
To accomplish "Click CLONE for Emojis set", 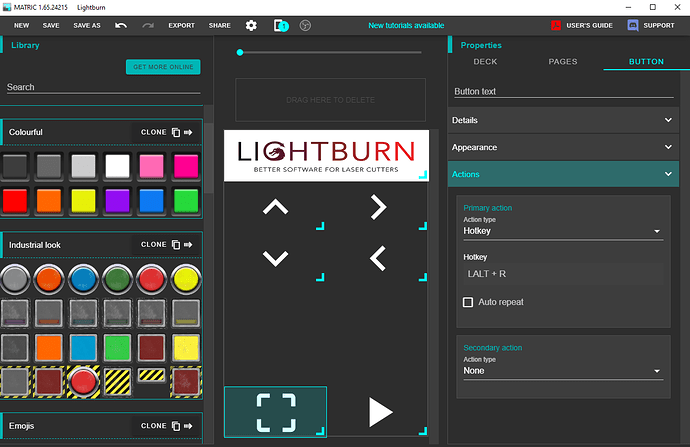I will coord(154,426).
